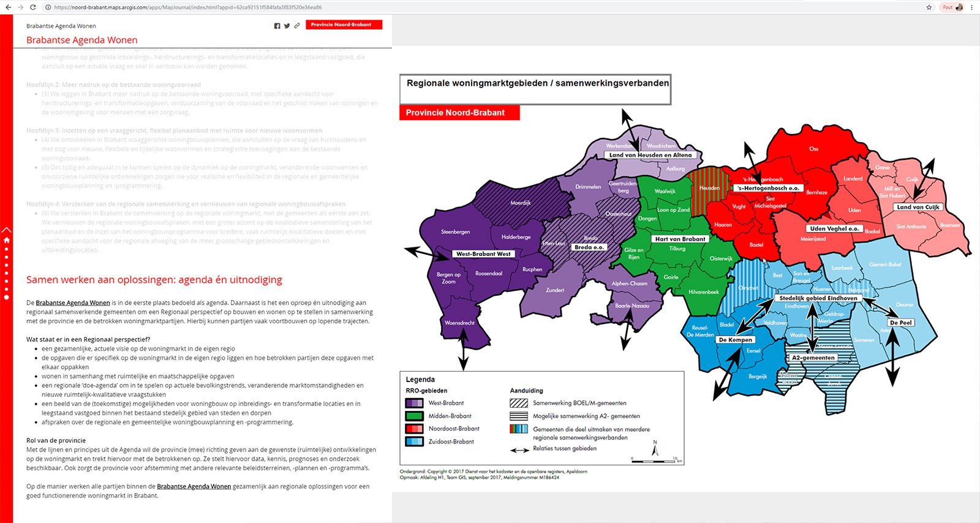980x523 pixels.
Task: Click the ''s-Hertogenbosch e.o.' map label
Action: point(769,188)
